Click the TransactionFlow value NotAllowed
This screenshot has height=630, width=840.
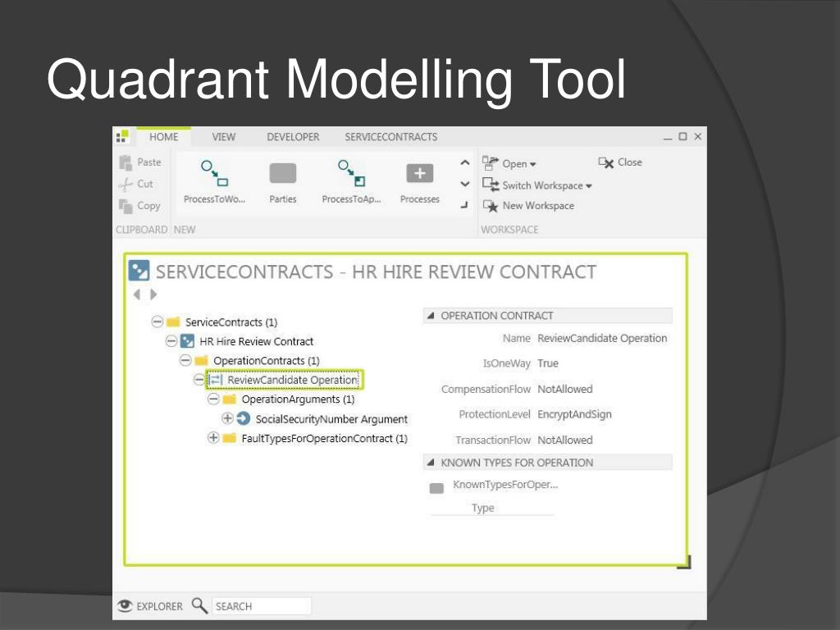(x=565, y=440)
